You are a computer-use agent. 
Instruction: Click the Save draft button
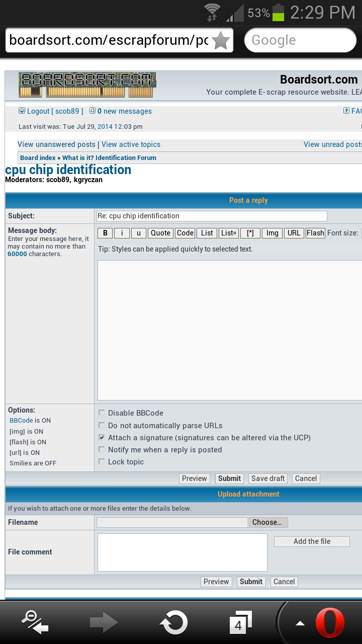[x=268, y=478]
